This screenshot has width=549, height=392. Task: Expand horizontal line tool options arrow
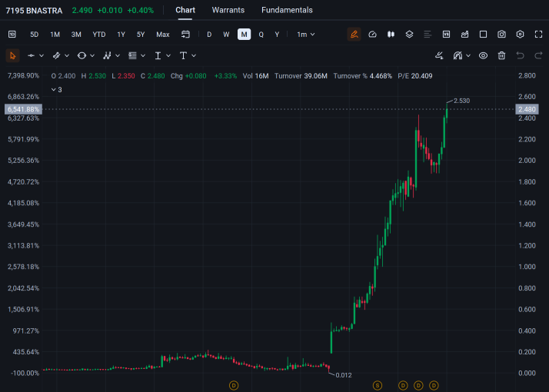42,55
